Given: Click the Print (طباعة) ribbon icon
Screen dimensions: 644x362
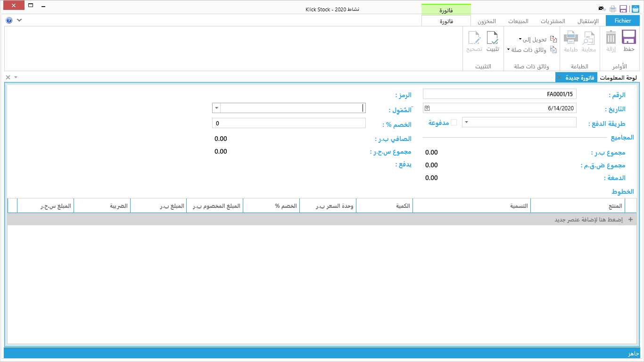Looking at the screenshot, I should click(x=571, y=38).
